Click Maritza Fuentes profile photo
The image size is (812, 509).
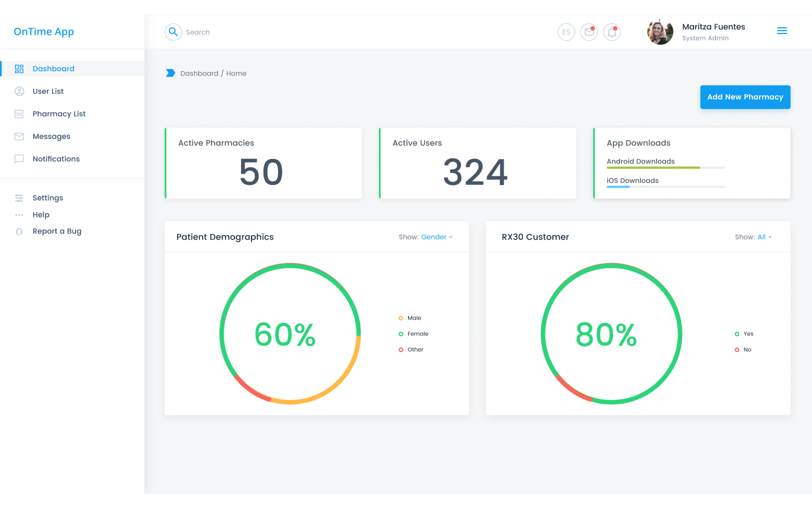click(660, 32)
